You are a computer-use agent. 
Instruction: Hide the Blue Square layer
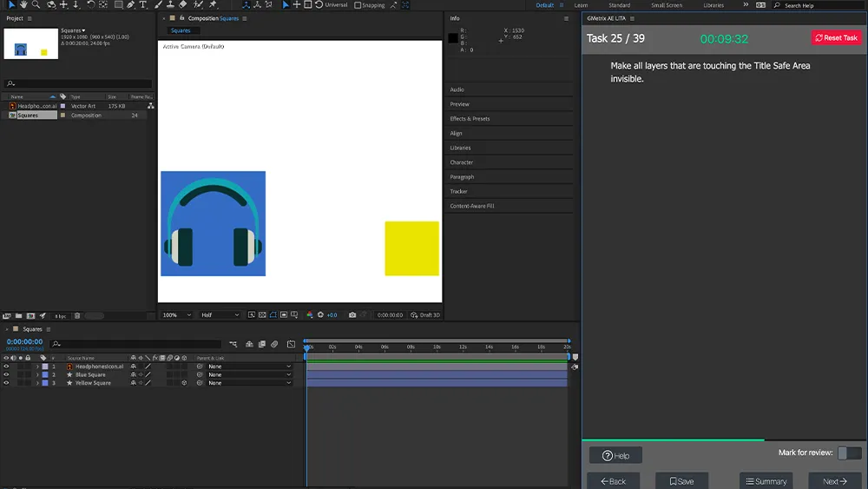tap(6, 374)
